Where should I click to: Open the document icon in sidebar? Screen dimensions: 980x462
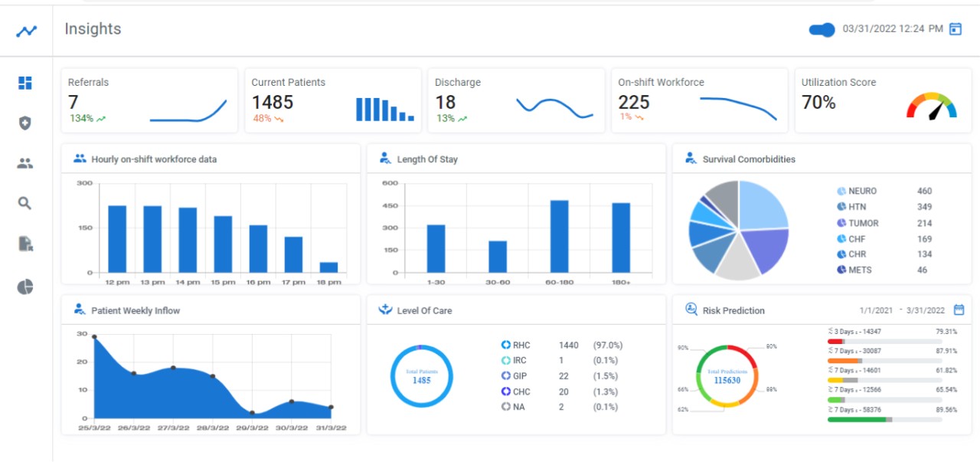coord(25,244)
